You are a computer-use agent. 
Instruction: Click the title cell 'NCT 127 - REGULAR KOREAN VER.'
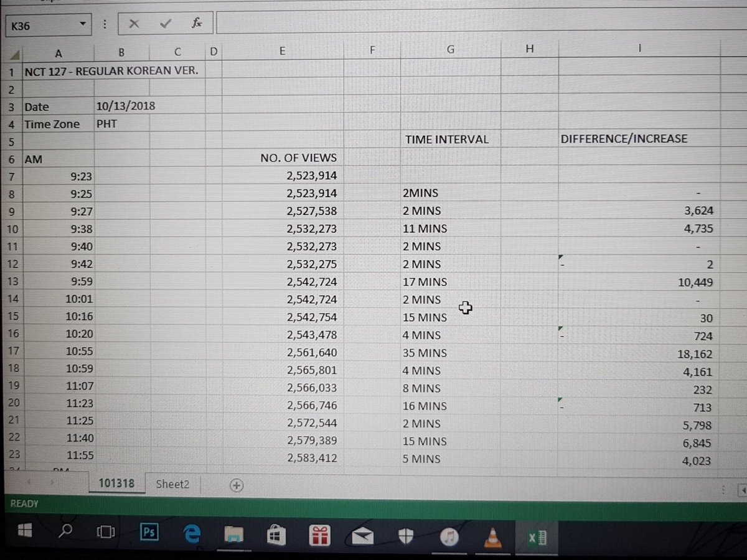[112, 70]
